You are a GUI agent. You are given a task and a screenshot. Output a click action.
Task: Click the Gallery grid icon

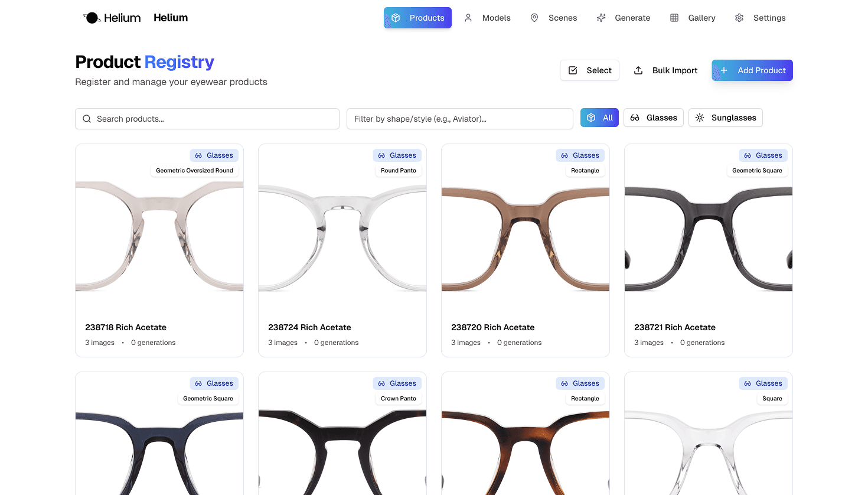[x=674, y=18]
